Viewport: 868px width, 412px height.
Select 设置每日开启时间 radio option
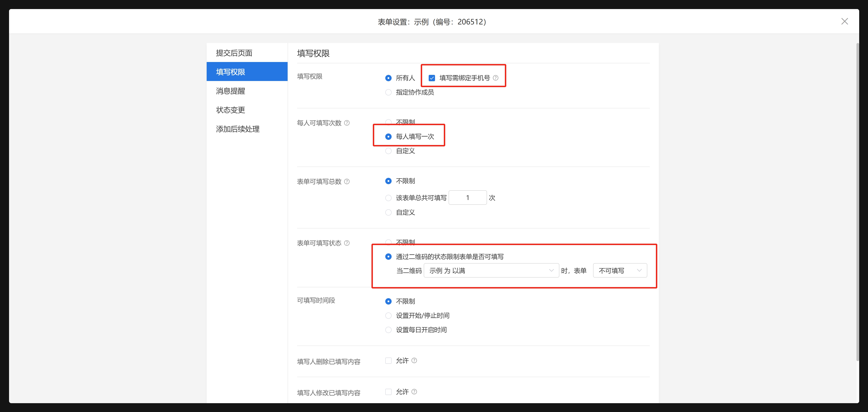[x=388, y=330]
